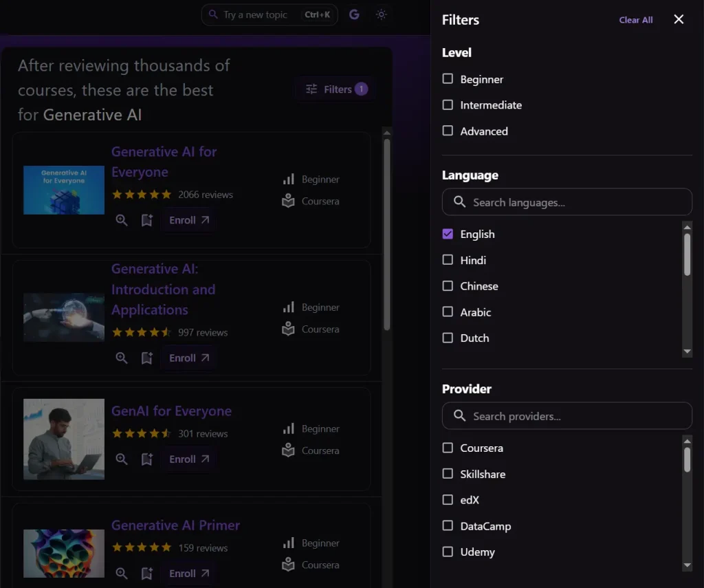
Task: Open the GenAI for Everyone course thumbnail
Action: [x=64, y=439]
